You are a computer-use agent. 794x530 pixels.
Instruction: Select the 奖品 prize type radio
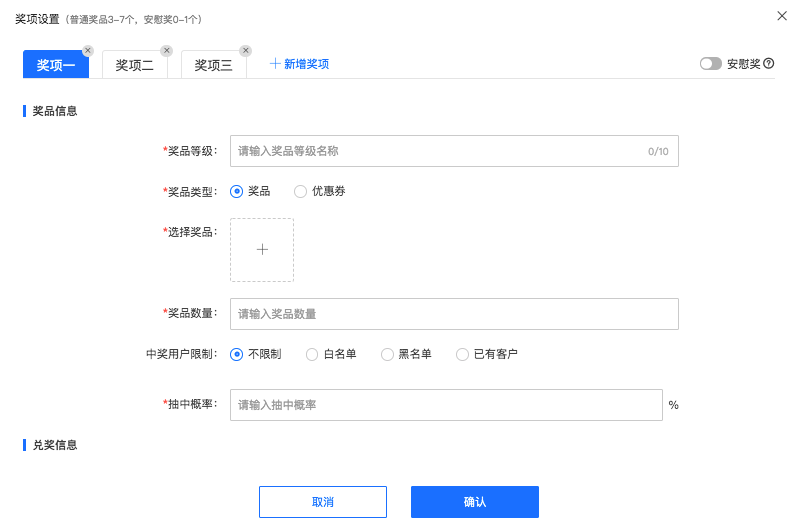click(236, 191)
